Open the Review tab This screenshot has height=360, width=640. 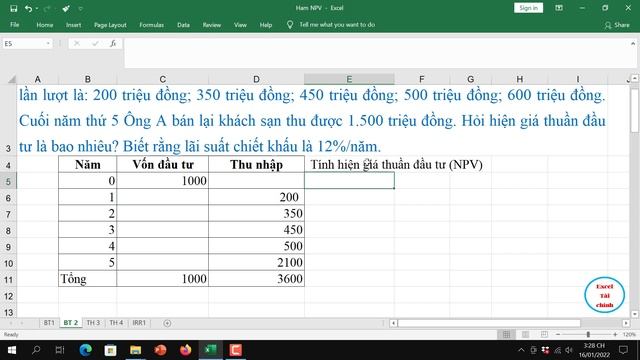212,25
